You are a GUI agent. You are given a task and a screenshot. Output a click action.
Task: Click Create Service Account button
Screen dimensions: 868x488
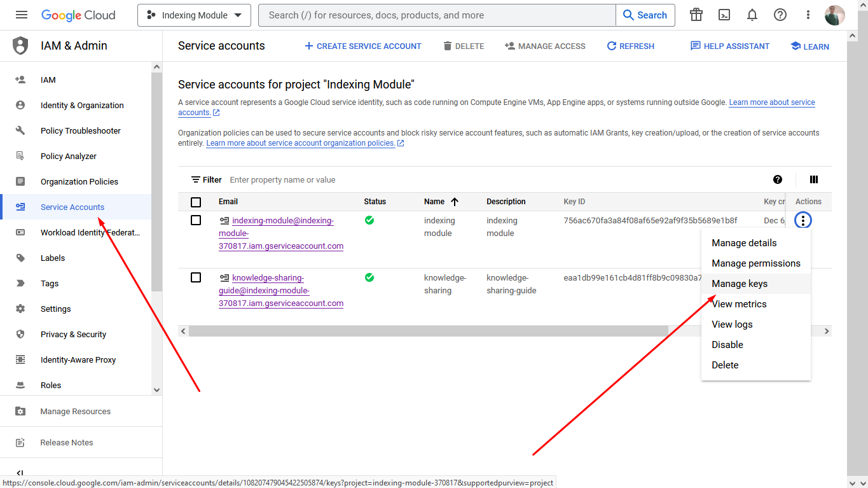tap(362, 46)
